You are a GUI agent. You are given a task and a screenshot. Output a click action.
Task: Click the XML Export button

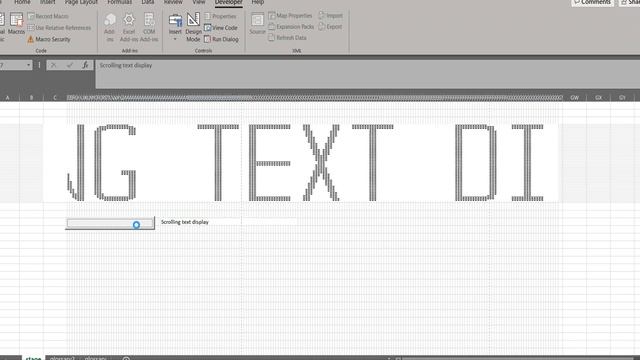point(330,27)
